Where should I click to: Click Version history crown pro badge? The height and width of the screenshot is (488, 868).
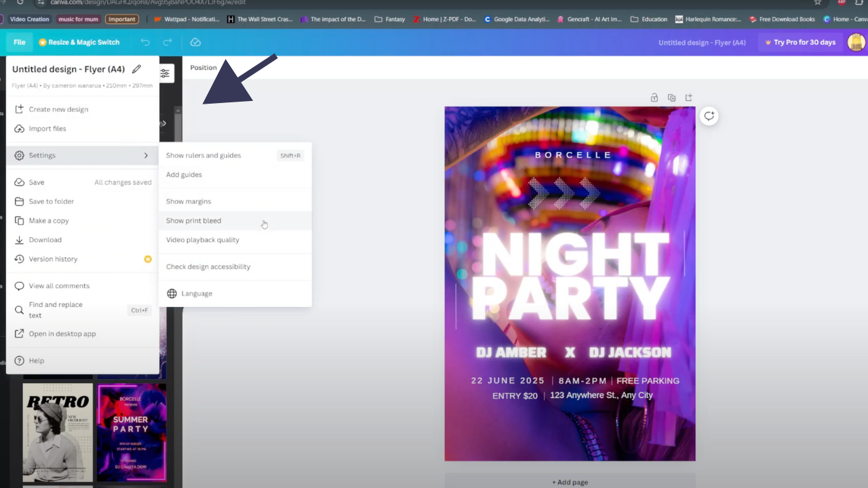click(x=148, y=259)
